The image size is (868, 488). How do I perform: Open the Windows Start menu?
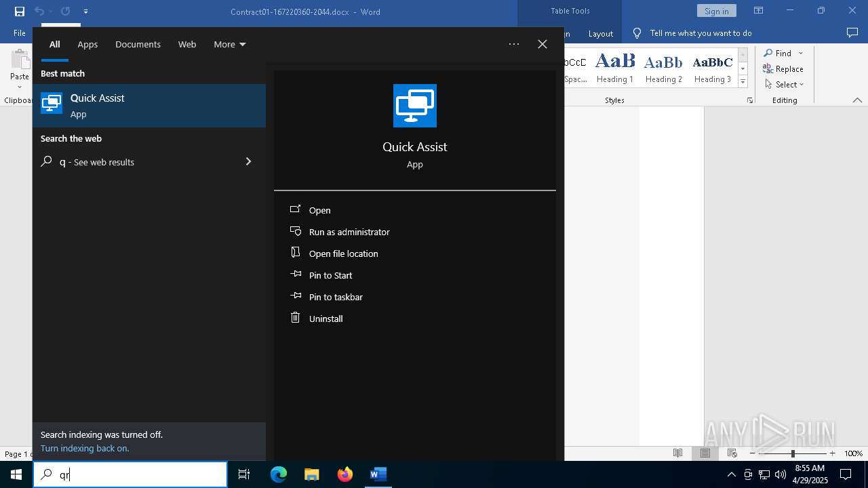[x=16, y=474]
